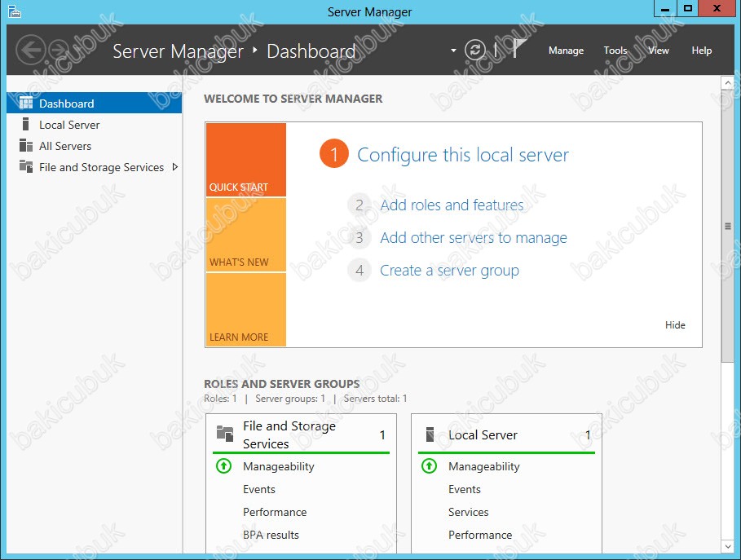Click the All Servers sidebar icon
Screen dimensions: 741x560
pos(25,146)
